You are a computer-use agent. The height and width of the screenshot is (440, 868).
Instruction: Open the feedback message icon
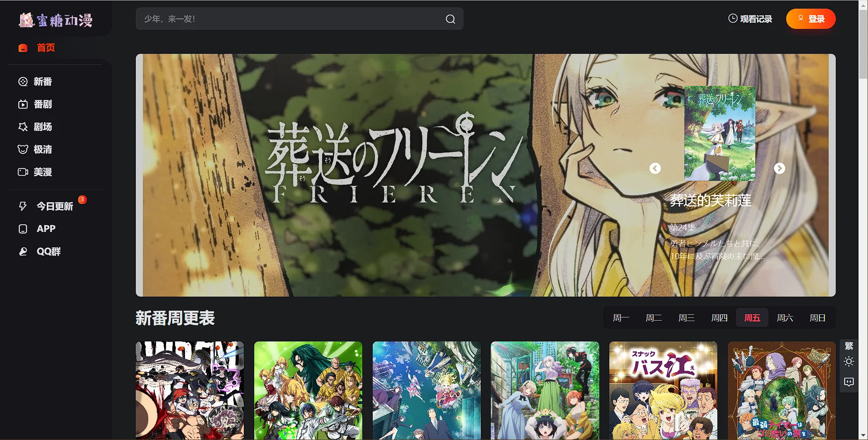pos(849,382)
